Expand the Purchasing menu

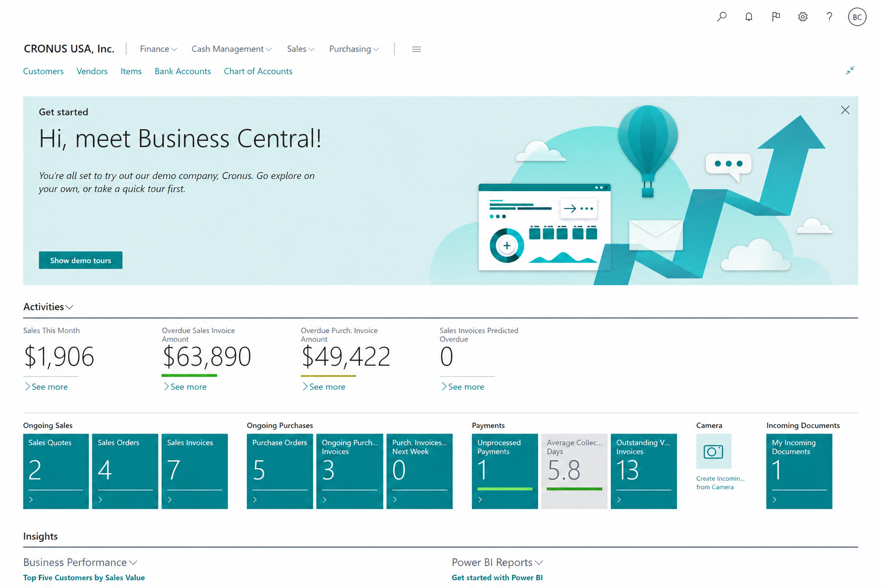click(354, 49)
